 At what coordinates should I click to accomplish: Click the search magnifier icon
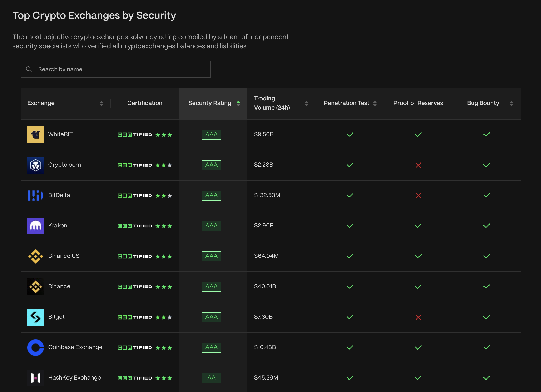point(29,69)
